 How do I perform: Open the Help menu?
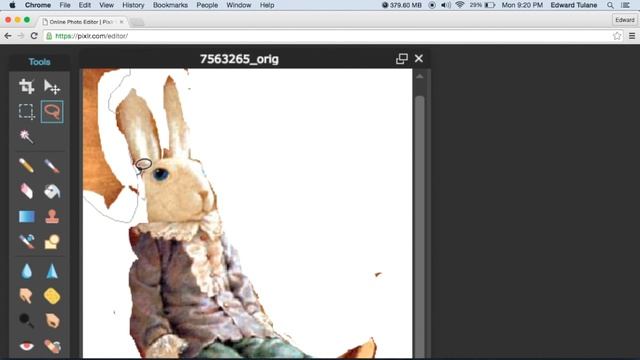[267, 5]
